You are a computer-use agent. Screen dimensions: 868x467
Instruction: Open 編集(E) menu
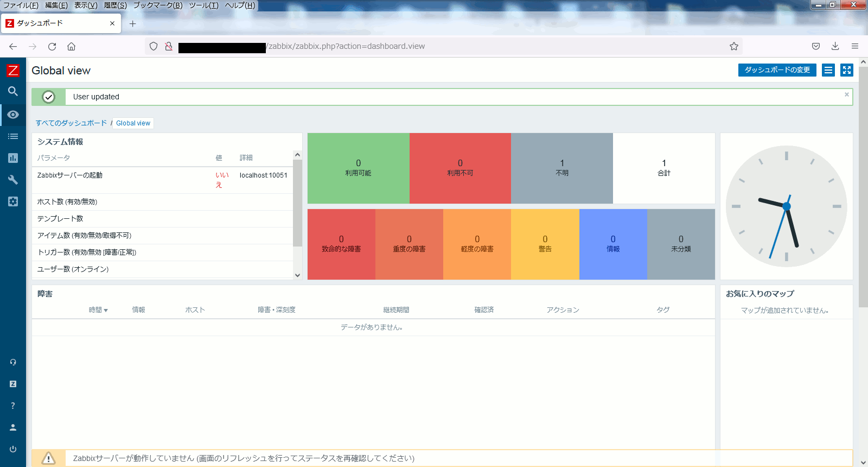[x=56, y=5]
